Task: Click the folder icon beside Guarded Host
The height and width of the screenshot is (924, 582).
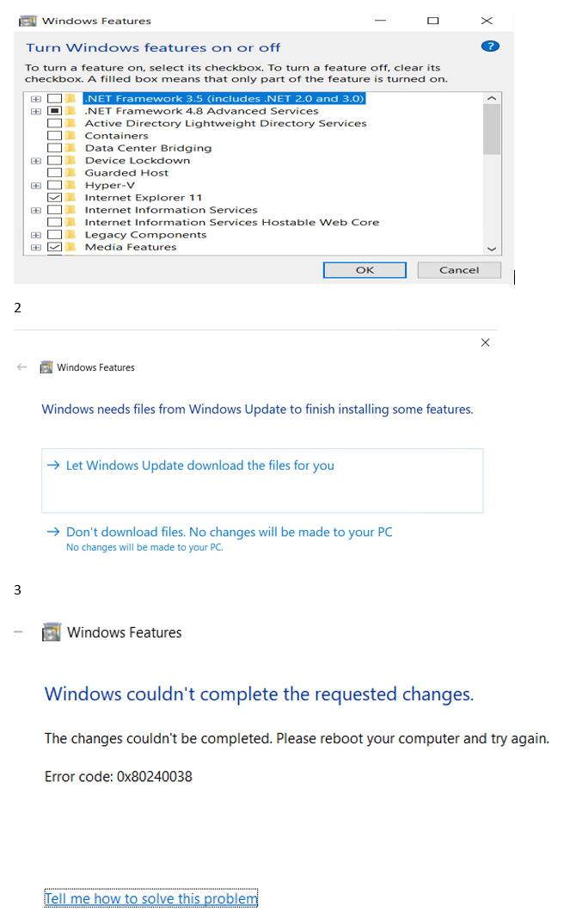Action: 71,173
